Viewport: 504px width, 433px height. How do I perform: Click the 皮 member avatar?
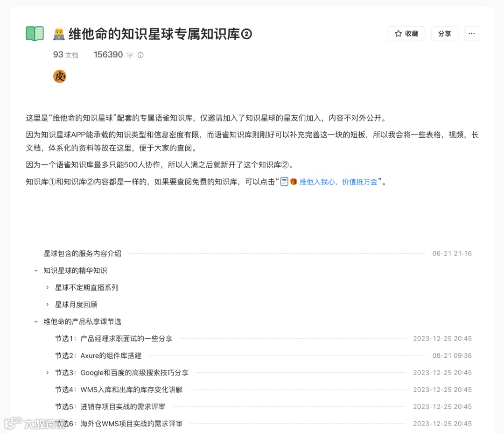click(60, 76)
